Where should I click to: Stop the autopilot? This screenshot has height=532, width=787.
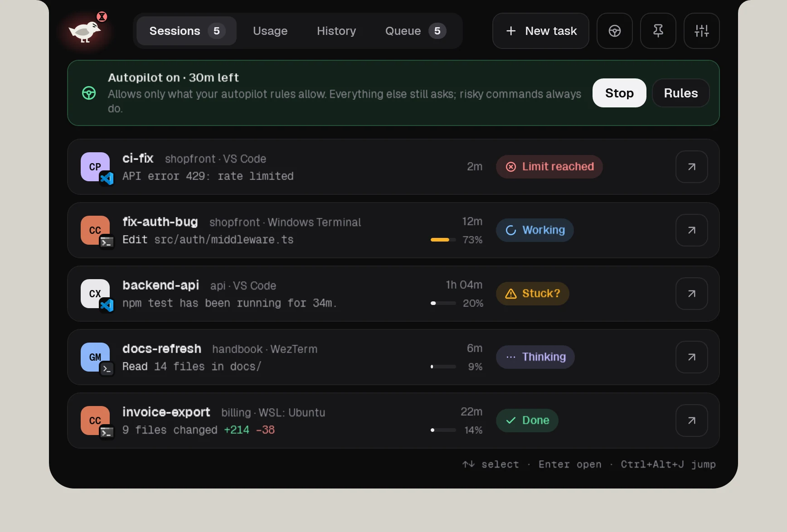(619, 93)
